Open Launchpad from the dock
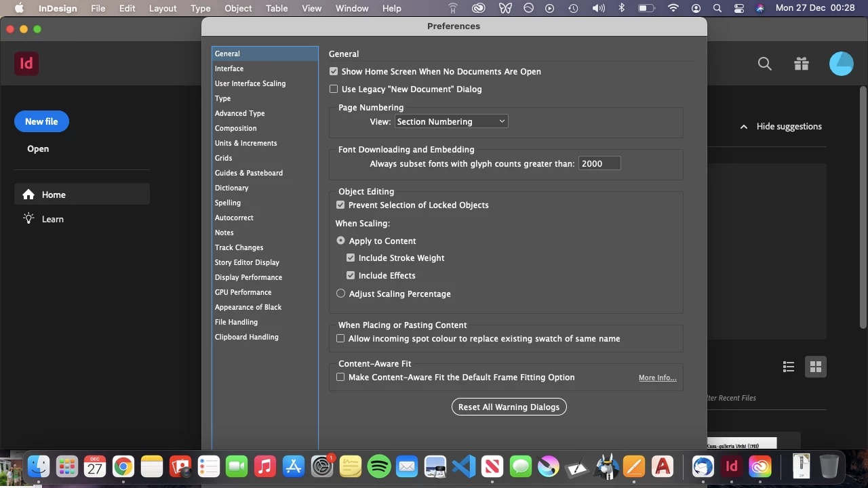This screenshot has width=868, height=488. pyautogui.click(x=67, y=466)
